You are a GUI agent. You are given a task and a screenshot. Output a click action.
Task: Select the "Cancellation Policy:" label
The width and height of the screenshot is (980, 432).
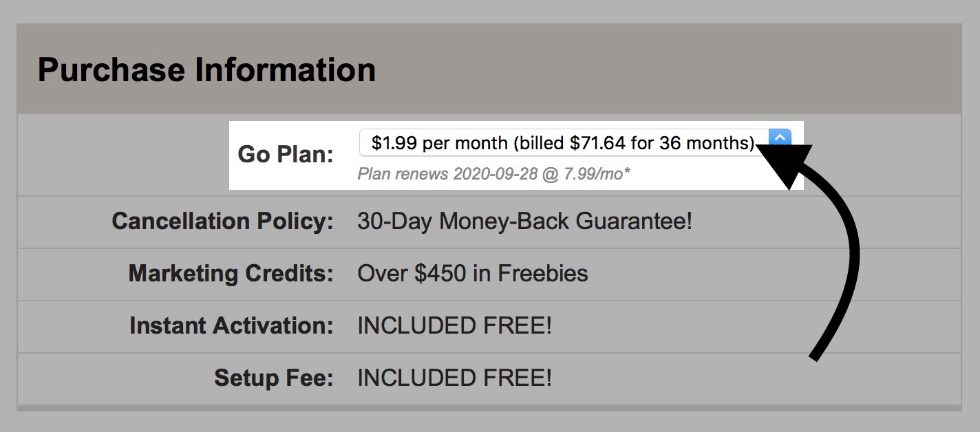point(222,222)
